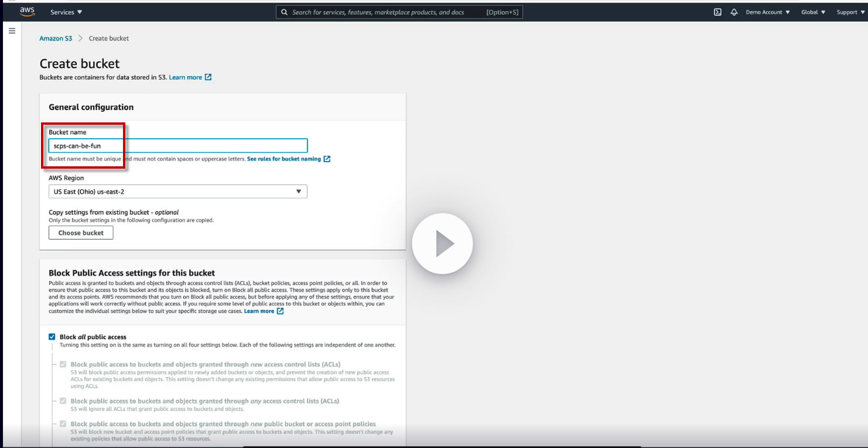Click 'Copy settings from existing bucket' label
Image resolution: width=868 pixels, height=448 pixels.
pyautogui.click(x=114, y=212)
